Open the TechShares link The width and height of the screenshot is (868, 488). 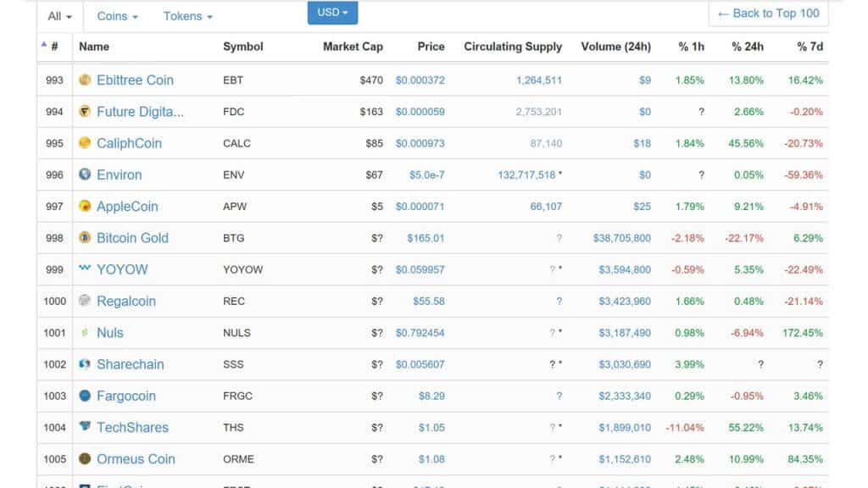132,427
